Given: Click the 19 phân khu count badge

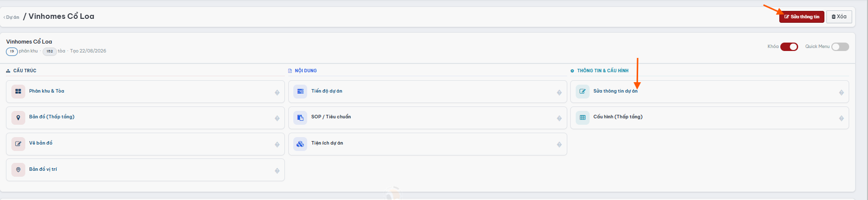Looking at the screenshot, I should (12, 51).
